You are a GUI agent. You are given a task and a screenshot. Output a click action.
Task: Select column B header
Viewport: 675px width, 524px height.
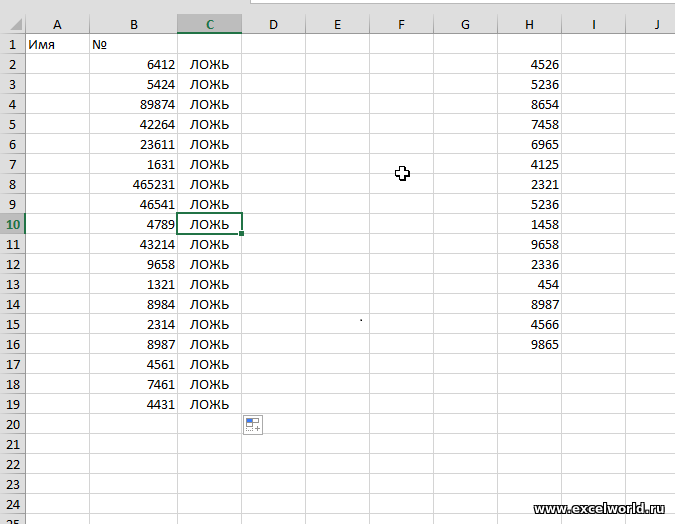(x=133, y=25)
